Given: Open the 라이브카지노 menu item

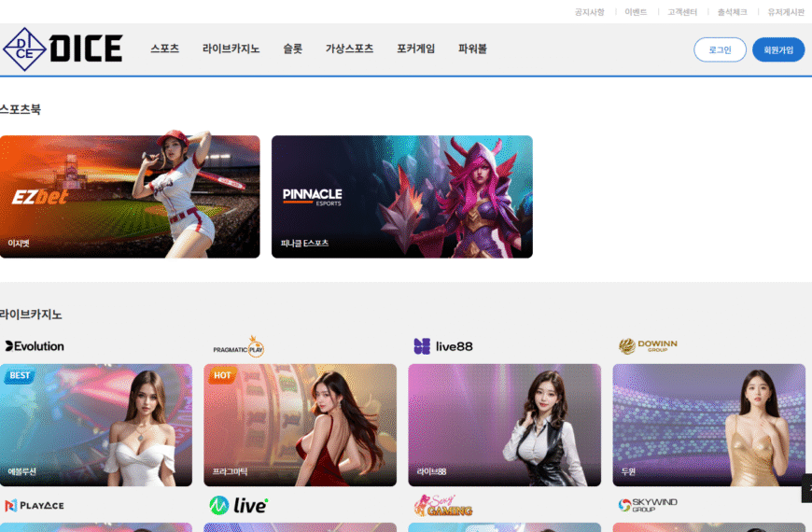Looking at the screenshot, I should coord(231,49).
